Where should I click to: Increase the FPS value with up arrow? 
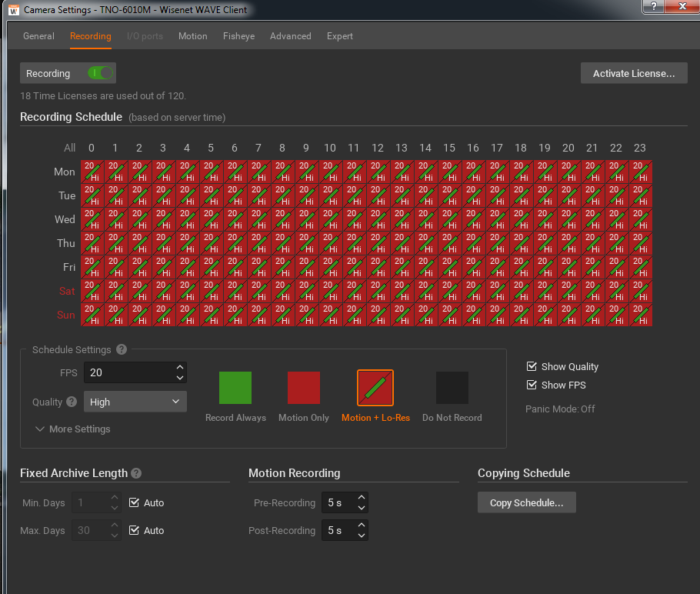coord(180,367)
